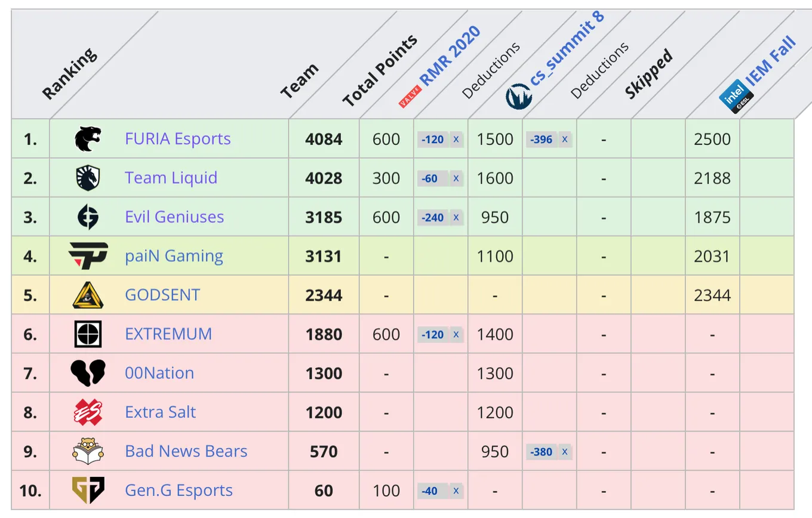Open the RMR 2020 header link
812x518 pixels.
(x=451, y=56)
